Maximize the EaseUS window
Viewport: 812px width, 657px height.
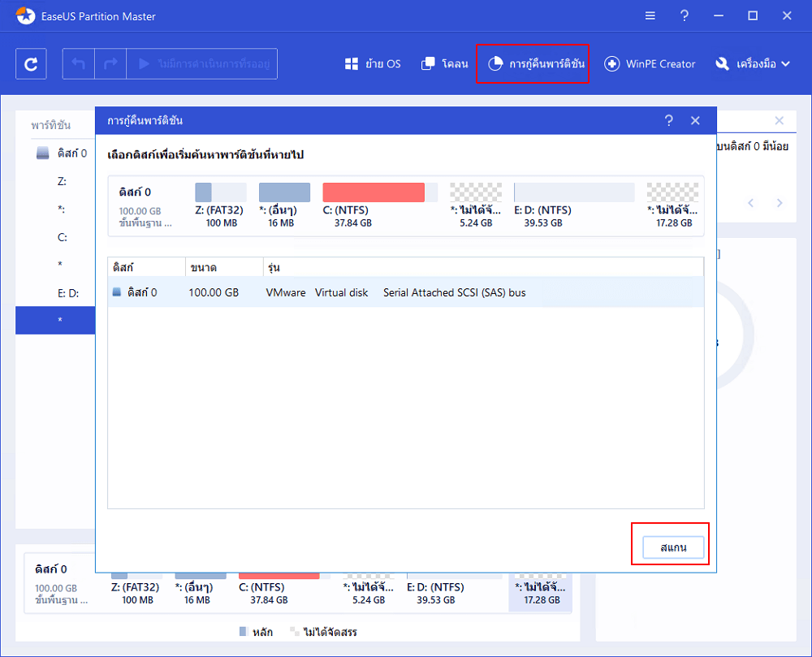[753, 16]
